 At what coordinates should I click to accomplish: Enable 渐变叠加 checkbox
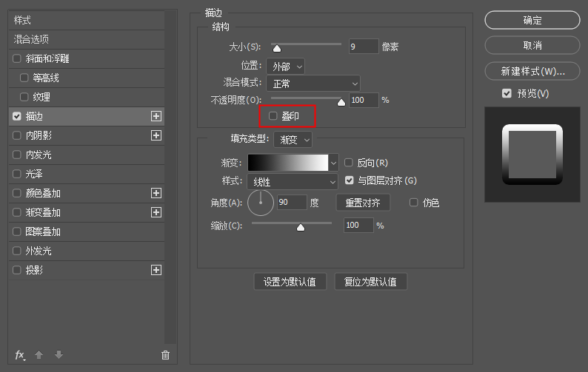coord(17,212)
